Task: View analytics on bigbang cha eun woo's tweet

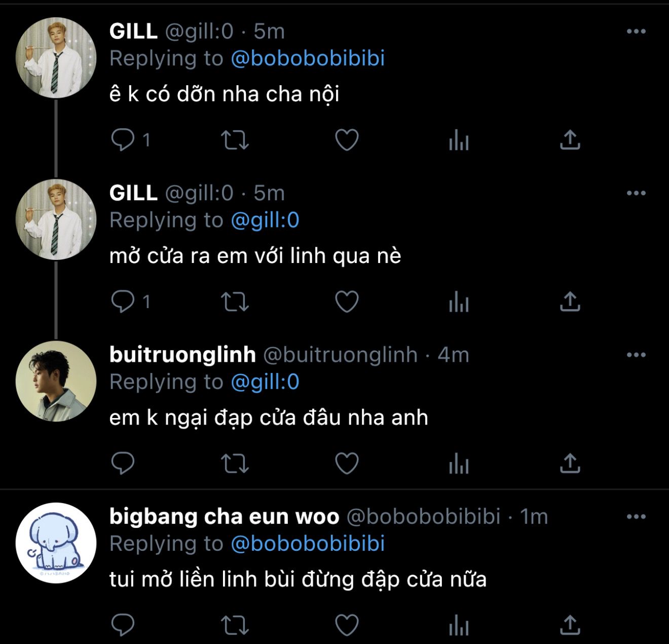Action: [x=459, y=625]
